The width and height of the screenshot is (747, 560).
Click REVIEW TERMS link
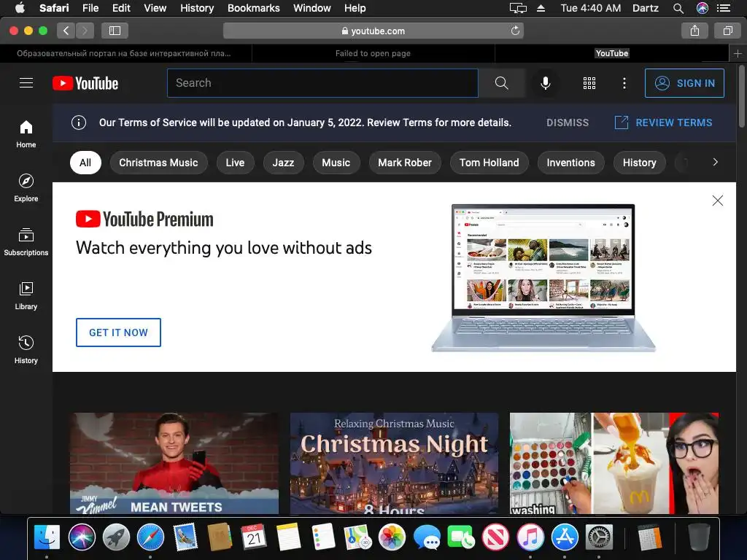coord(663,122)
